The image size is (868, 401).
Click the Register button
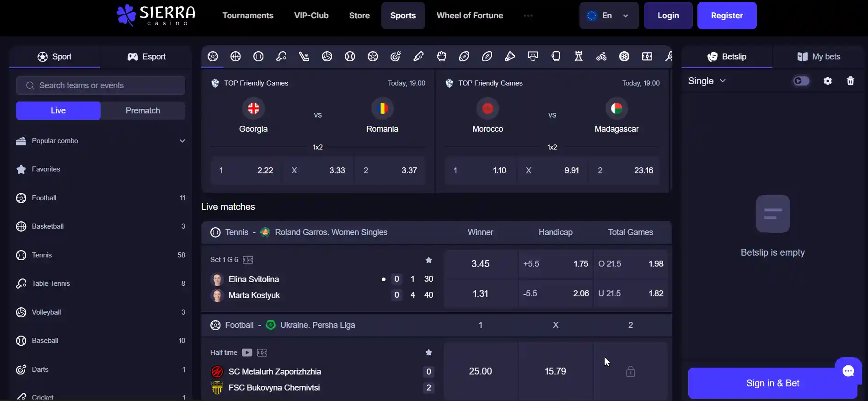point(727,16)
